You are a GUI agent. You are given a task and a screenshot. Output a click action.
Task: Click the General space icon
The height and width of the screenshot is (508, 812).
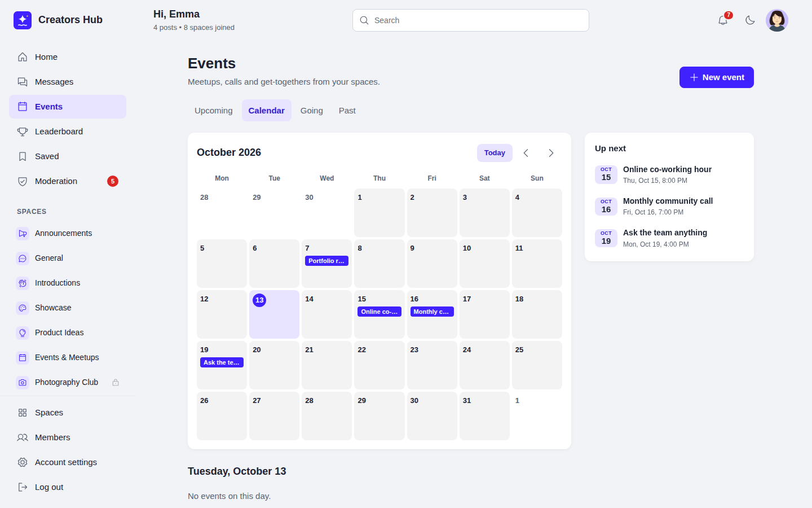(x=23, y=258)
